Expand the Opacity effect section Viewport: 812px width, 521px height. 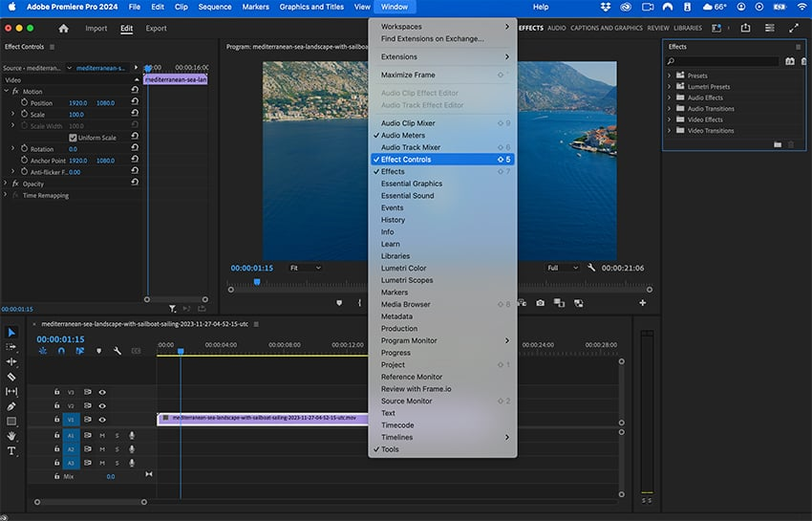coord(6,183)
